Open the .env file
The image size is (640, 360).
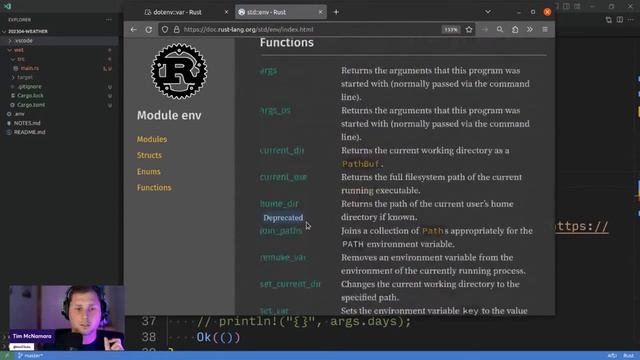pyautogui.click(x=19, y=114)
